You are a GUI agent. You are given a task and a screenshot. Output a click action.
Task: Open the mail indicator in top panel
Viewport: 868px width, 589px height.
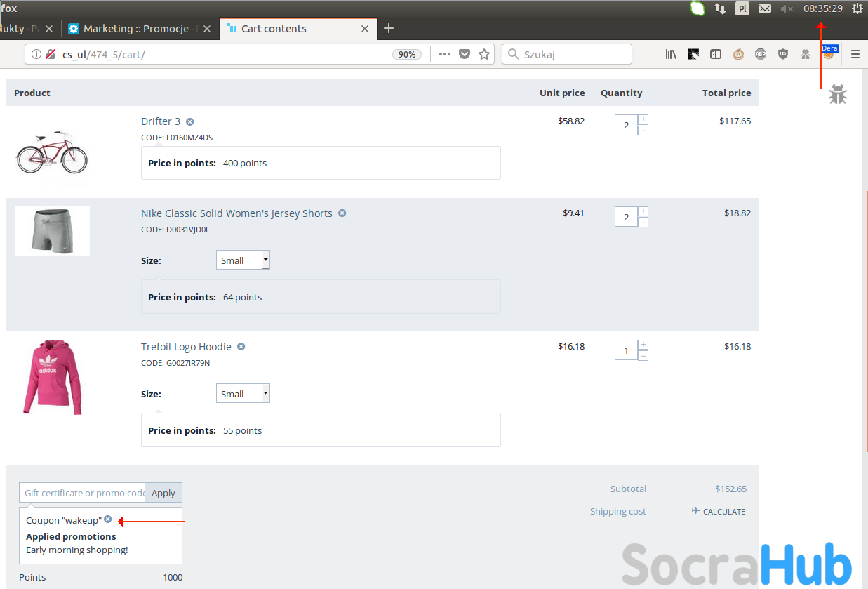[x=765, y=8]
